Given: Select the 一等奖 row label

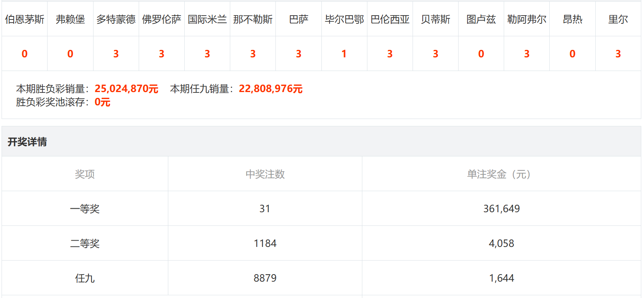Looking at the screenshot, I should coord(85,209).
